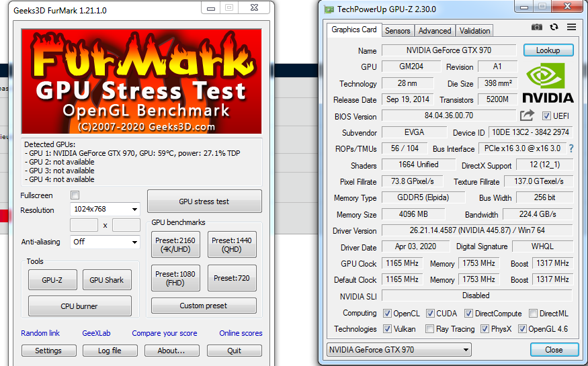Click the About... button
This screenshot has width=588, height=366.
[172, 351]
